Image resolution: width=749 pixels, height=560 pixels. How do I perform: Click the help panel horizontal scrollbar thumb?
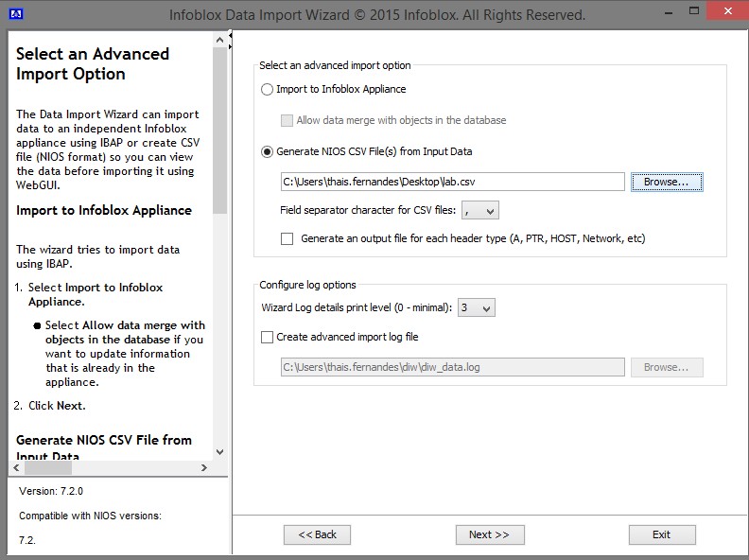coord(47,468)
